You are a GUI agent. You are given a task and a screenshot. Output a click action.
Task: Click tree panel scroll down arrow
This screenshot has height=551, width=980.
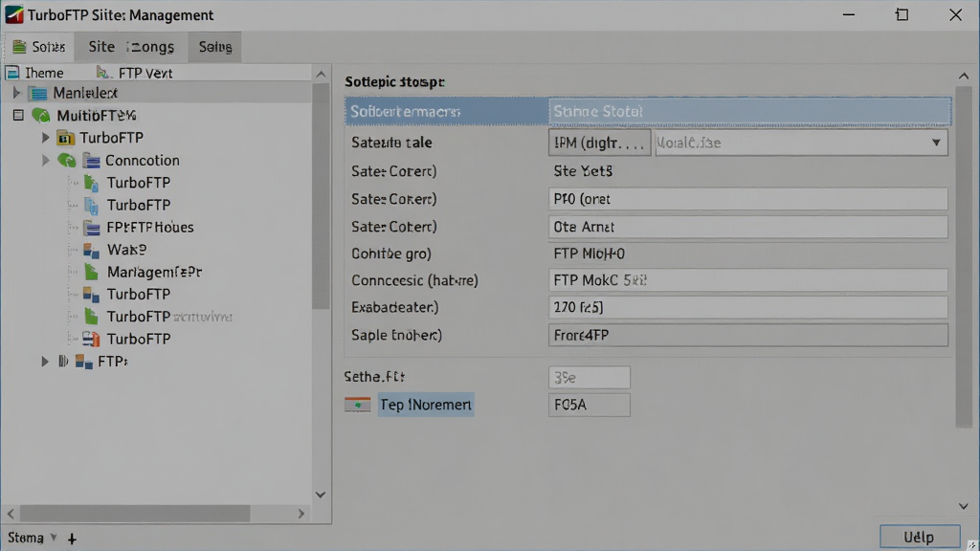tap(321, 495)
